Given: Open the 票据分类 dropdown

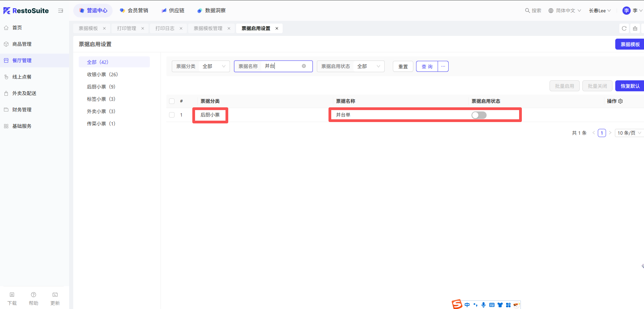Looking at the screenshot, I should click(214, 66).
